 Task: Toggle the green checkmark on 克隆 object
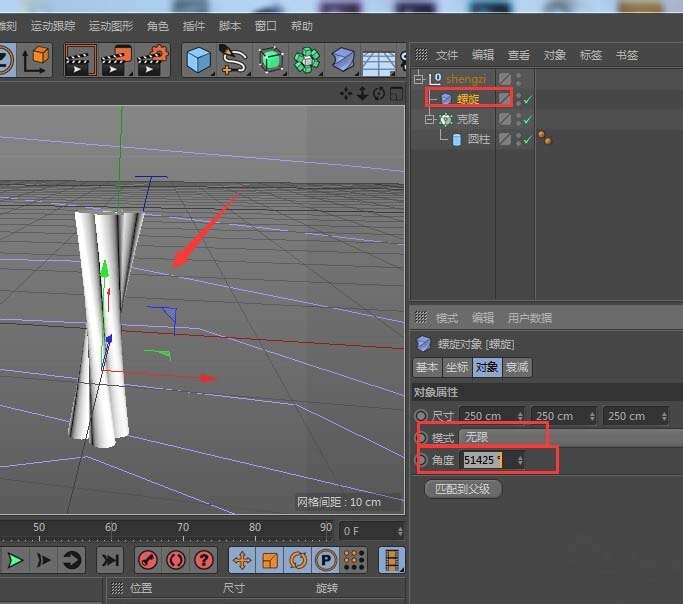(527, 119)
